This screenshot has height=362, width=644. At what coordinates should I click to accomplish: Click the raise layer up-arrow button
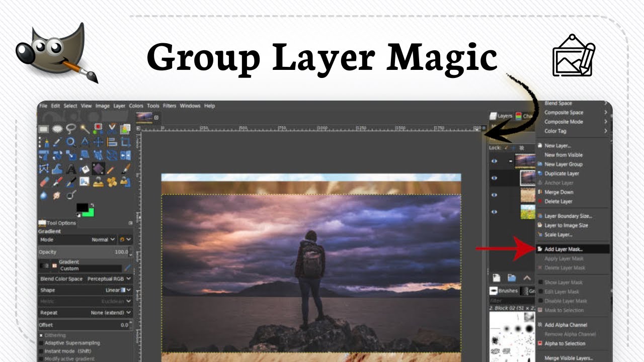(x=527, y=278)
